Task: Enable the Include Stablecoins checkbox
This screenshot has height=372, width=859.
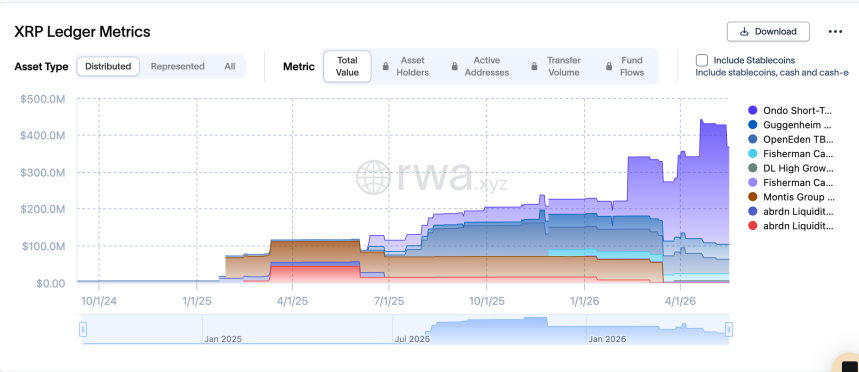Action: coord(701,60)
